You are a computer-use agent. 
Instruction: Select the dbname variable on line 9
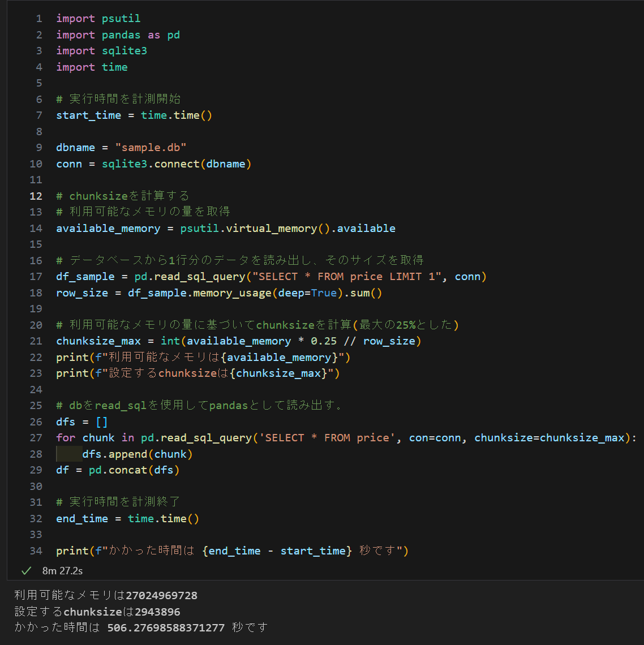click(75, 147)
